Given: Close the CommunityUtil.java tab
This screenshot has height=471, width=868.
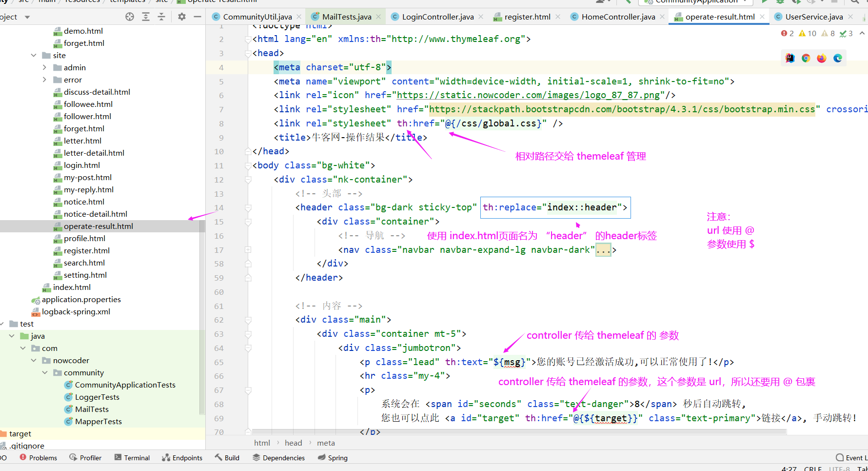Looking at the screenshot, I should click(299, 17).
